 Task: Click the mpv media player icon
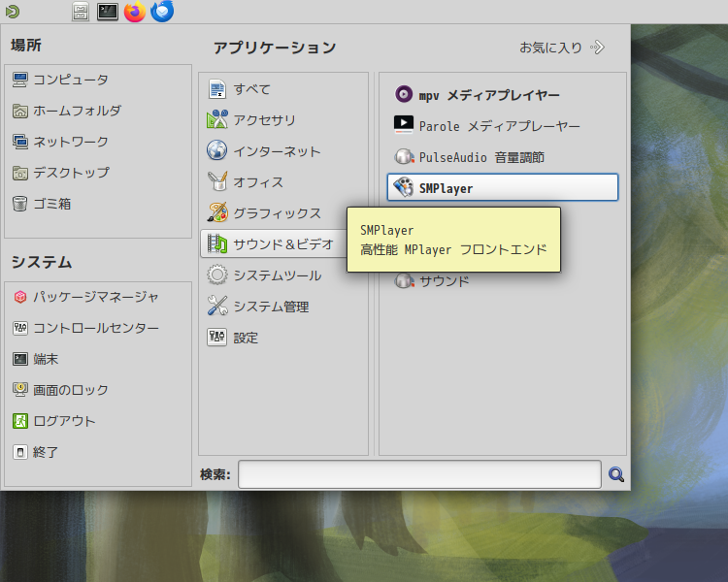coord(404,94)
